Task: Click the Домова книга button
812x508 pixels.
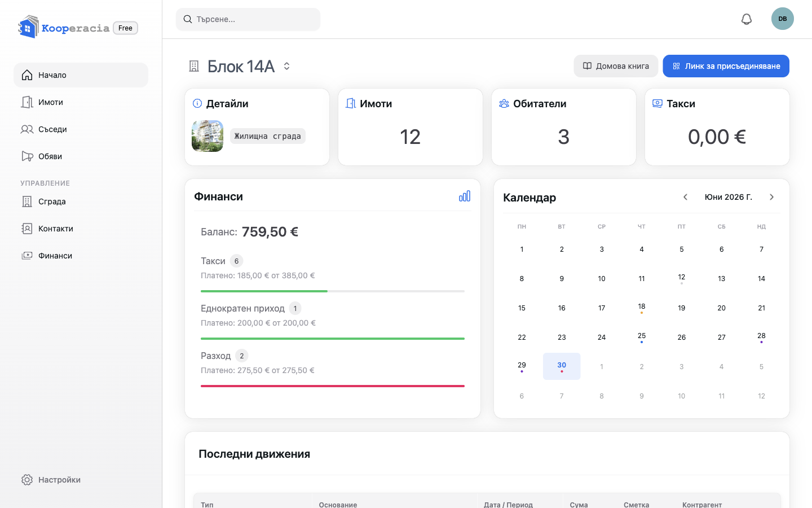Action: (x=616, y=66)
